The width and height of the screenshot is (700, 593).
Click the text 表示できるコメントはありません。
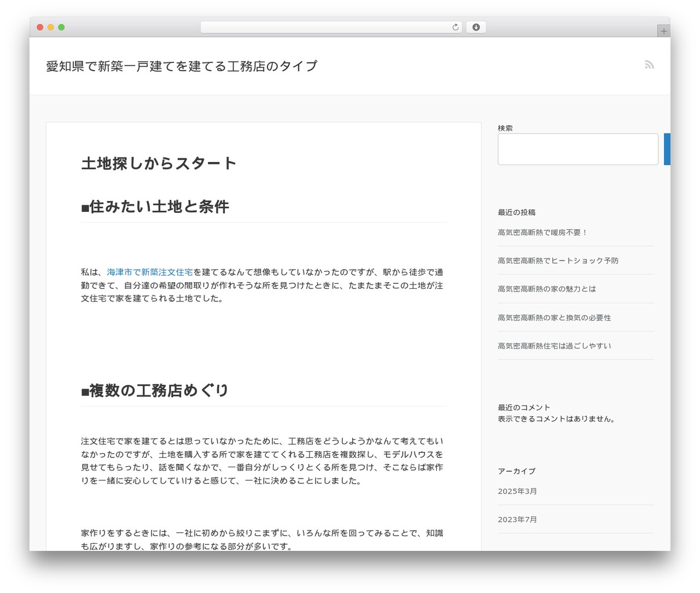click(x=558, y=419)
